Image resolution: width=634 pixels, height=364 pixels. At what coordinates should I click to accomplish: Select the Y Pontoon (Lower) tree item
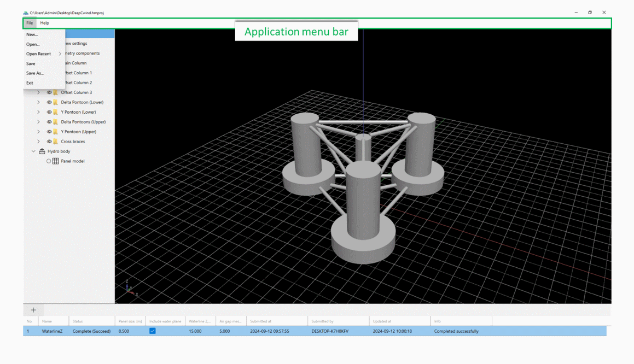coord(78,112)
